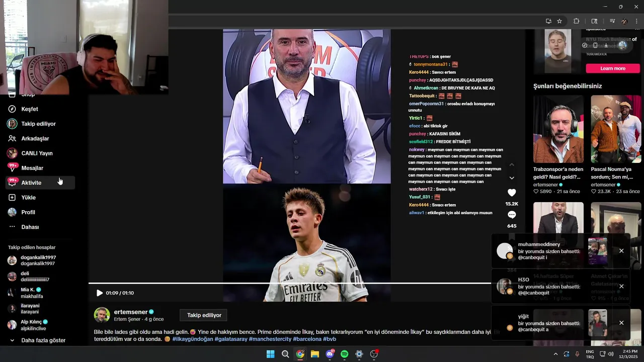
Task: Click the search tabs icon in toolbar
Action: coord(594,21)
